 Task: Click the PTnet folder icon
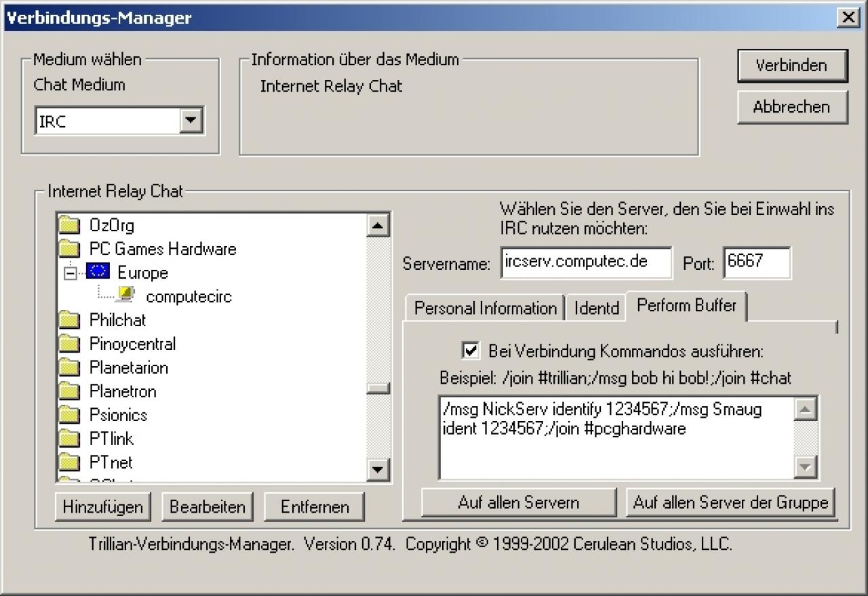click(x=68, y=462)
